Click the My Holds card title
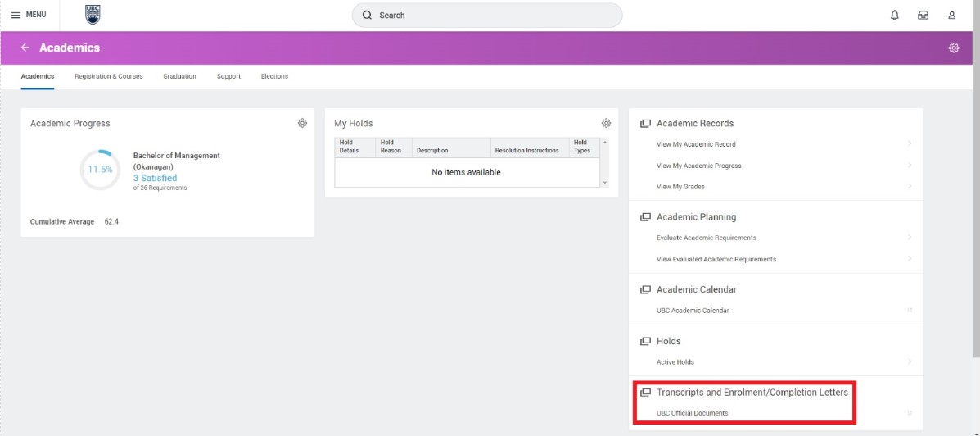 353,123
